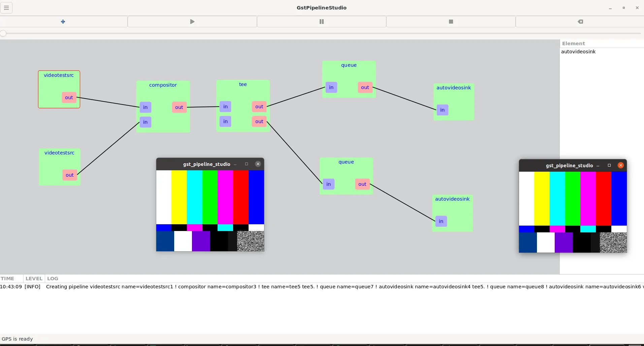The height and width of the screenshot is (346, 644).
Task: Stop the pipeline playback
Action: click(x=451, y=22)
